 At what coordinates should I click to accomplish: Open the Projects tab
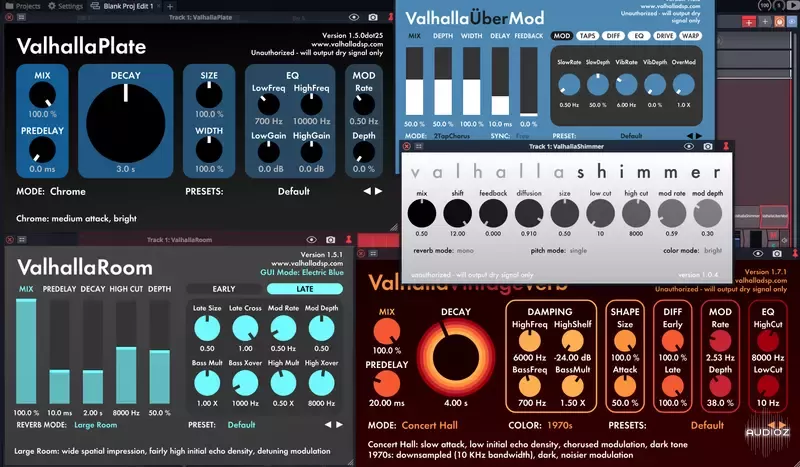(x=23, y=6)
